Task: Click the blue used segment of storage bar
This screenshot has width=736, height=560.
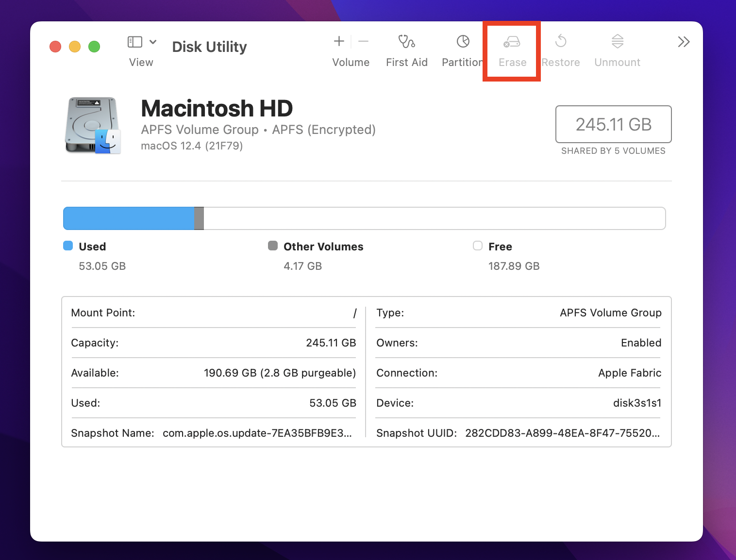Action: click(x=129, y=218)
